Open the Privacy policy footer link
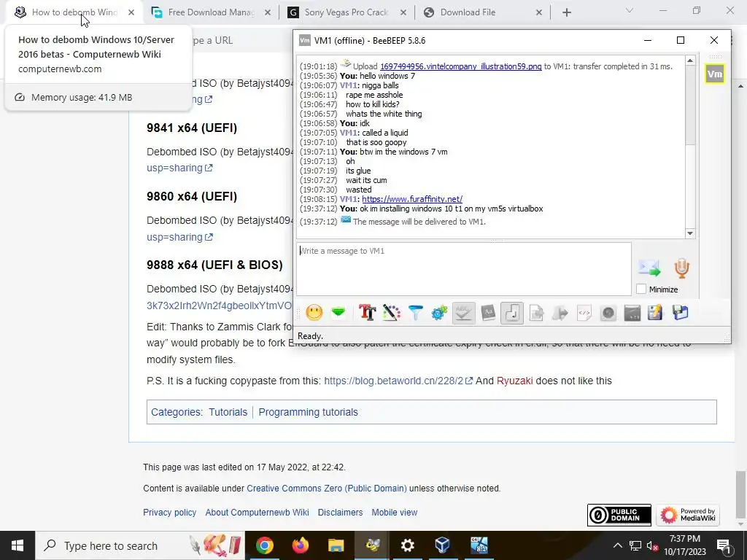 (169, 513)
